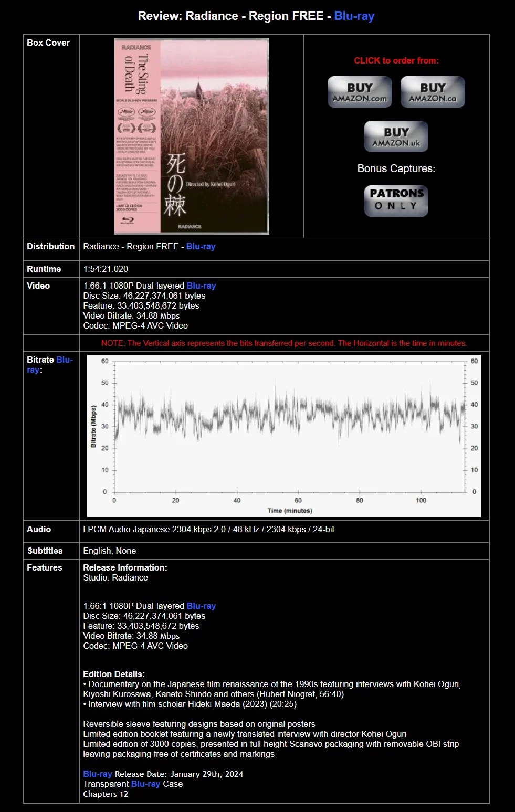Click the BUY AMAZON.ca button
This screenshot has height=812, width=515.
point(433,92)
